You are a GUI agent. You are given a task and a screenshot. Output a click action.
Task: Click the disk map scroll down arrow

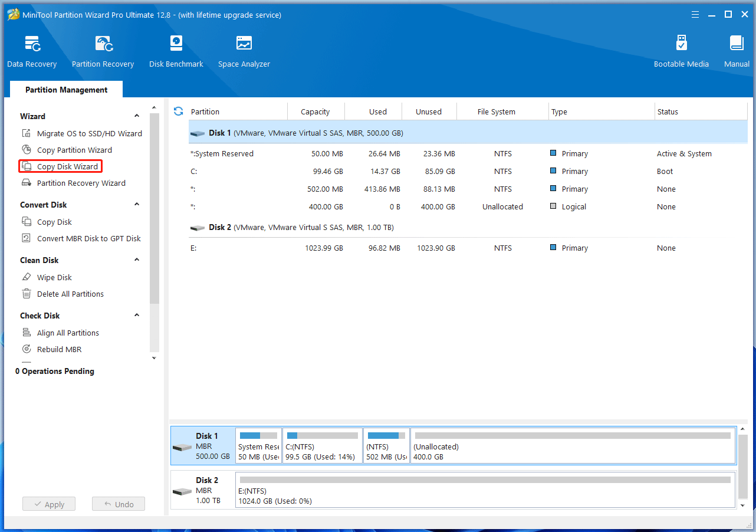742,505
